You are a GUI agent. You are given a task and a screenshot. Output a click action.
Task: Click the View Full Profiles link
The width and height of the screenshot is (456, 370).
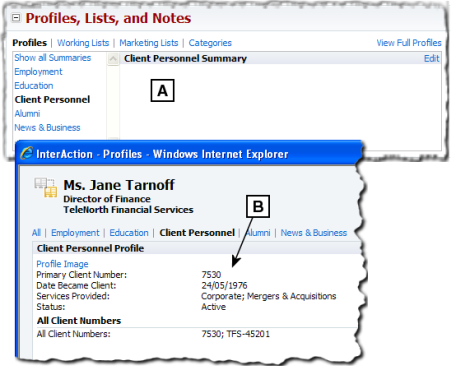409,43
